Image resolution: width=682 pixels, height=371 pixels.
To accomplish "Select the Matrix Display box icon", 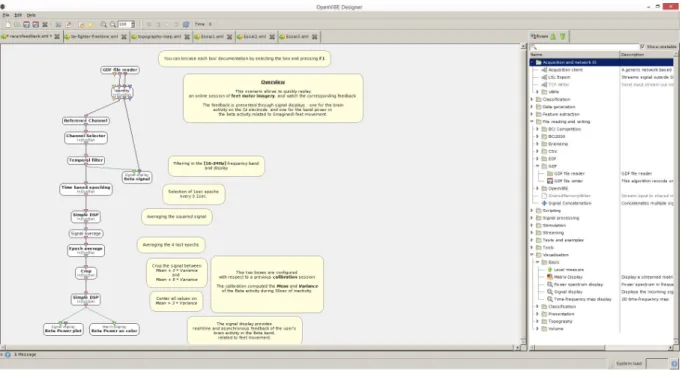I will (x=550, y=277).
